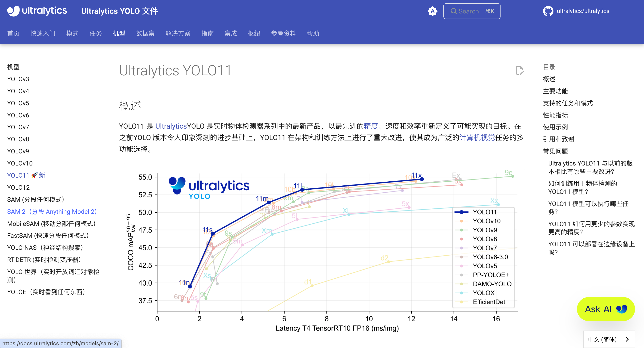This screenshot has height=348, width=644.
Task: Click the Ask AI chat button
Action: [606, 309]
